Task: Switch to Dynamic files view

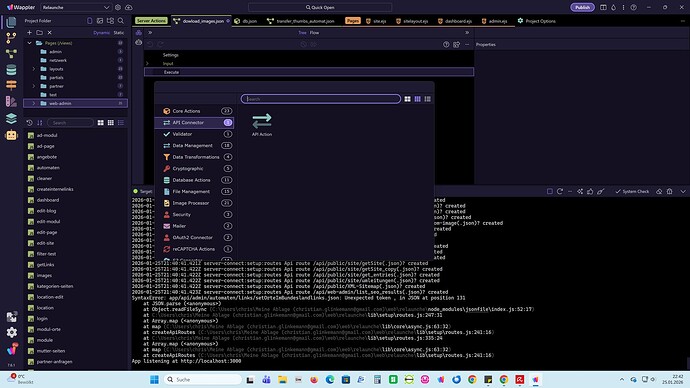Action: pos(101,33)
